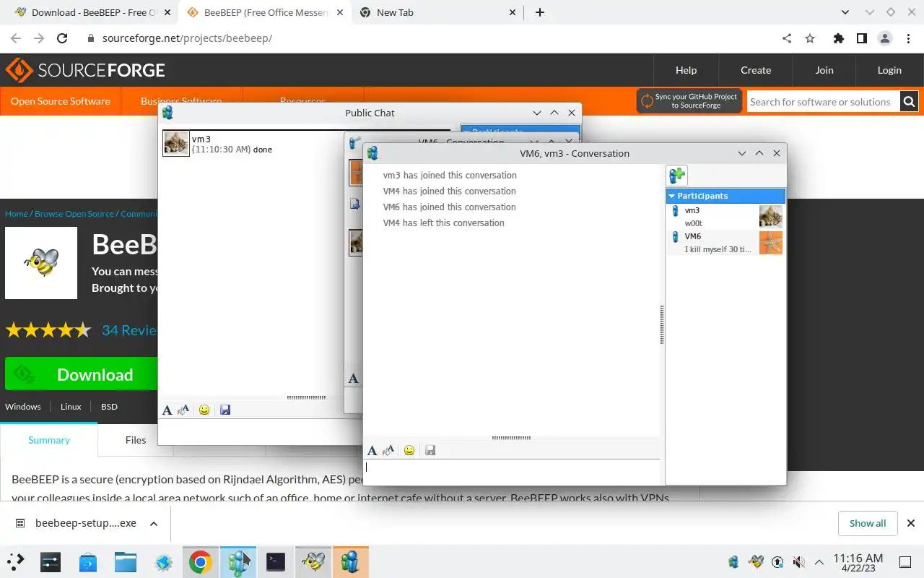This screenshot has height=578, width=924.
Task: Click Browse Open Source breadcrumb link
Action: (74, 214)
